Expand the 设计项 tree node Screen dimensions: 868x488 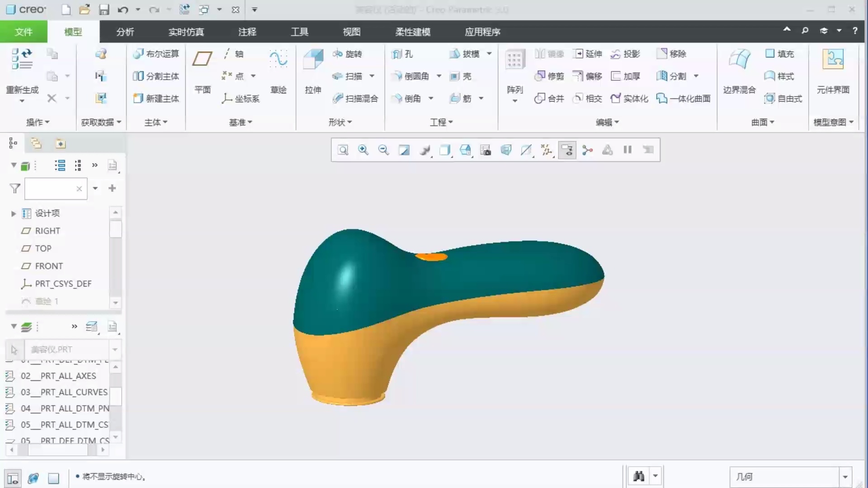click(x=14, y=213)
